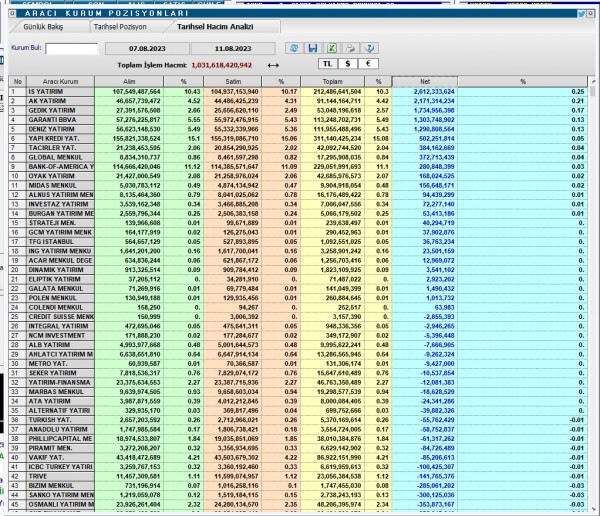Sort by the Toplam column header
The width and height of the screenshot is (600, 516).
pyautogui.click(x=333, y=82)
